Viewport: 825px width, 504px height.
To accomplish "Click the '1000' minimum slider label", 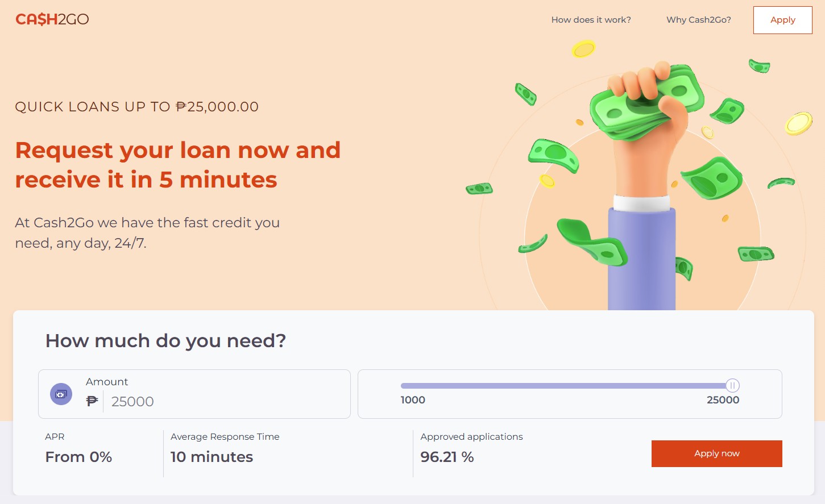I will (413, 400).
